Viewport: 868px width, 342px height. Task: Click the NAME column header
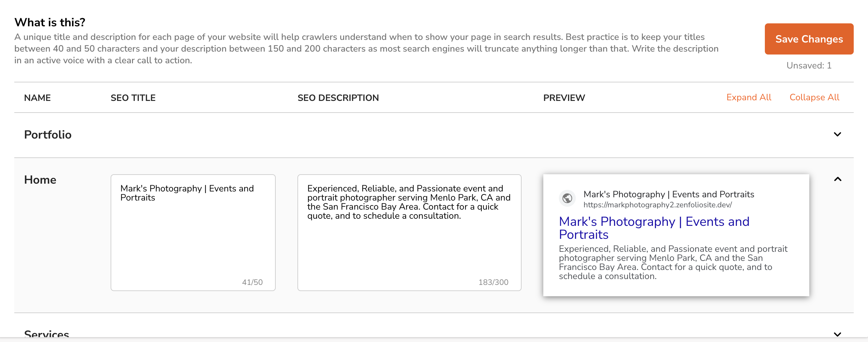point(37,98)
